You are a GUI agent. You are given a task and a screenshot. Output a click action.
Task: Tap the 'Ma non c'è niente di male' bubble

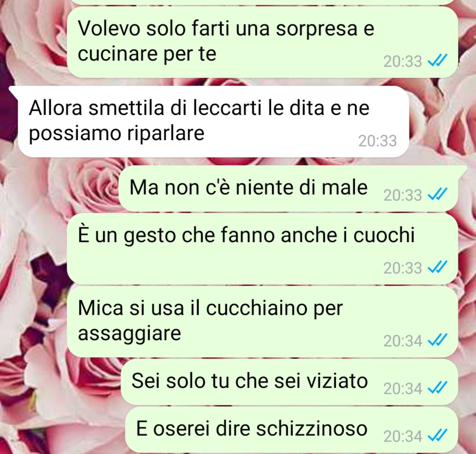click(x=289, y=188)
